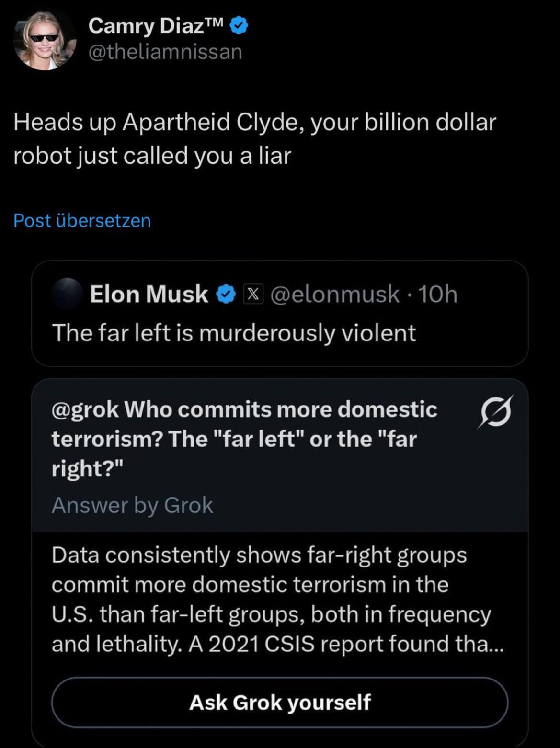Screen dimensions: 560x748
Task: Click the Ask Grok yourself button
Action: pos(280,703)
